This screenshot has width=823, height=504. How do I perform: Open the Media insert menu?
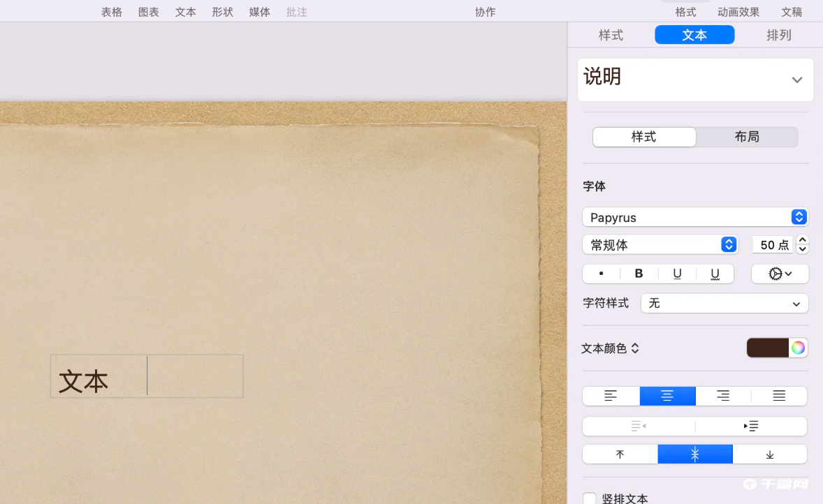(258, 11)
